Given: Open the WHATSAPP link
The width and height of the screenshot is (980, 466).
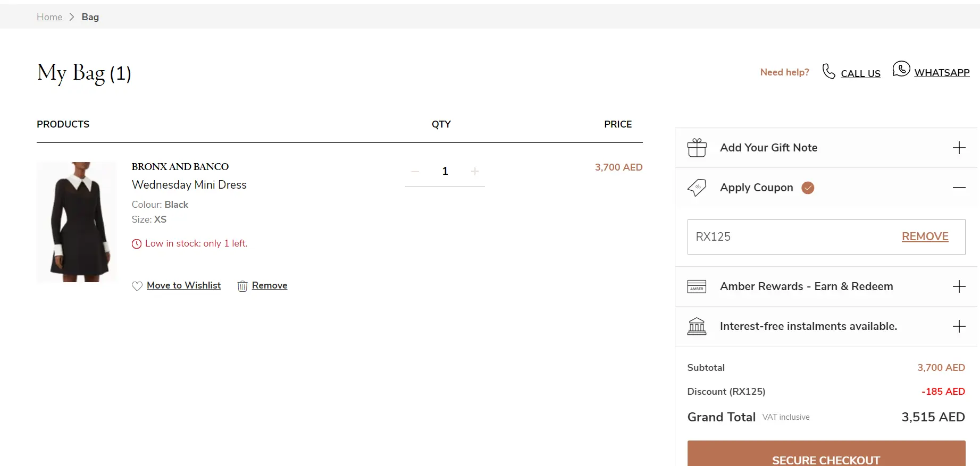Looking at the screenshot, I should [x=942, y=72].
